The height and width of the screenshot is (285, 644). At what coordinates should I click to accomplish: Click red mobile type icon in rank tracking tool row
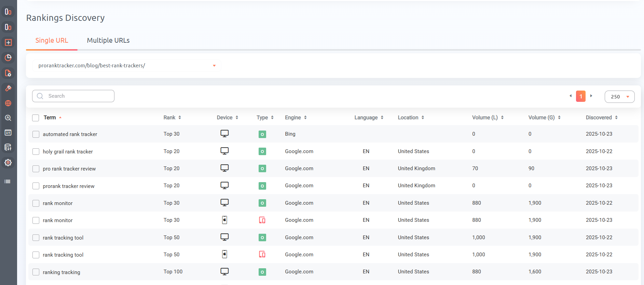(x=262, y=254)
